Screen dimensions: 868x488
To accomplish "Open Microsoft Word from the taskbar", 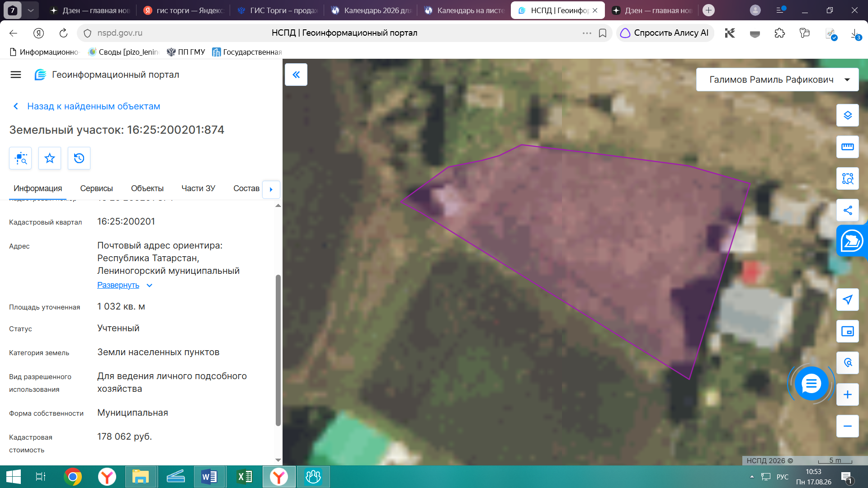I will [x=209, y=477].
